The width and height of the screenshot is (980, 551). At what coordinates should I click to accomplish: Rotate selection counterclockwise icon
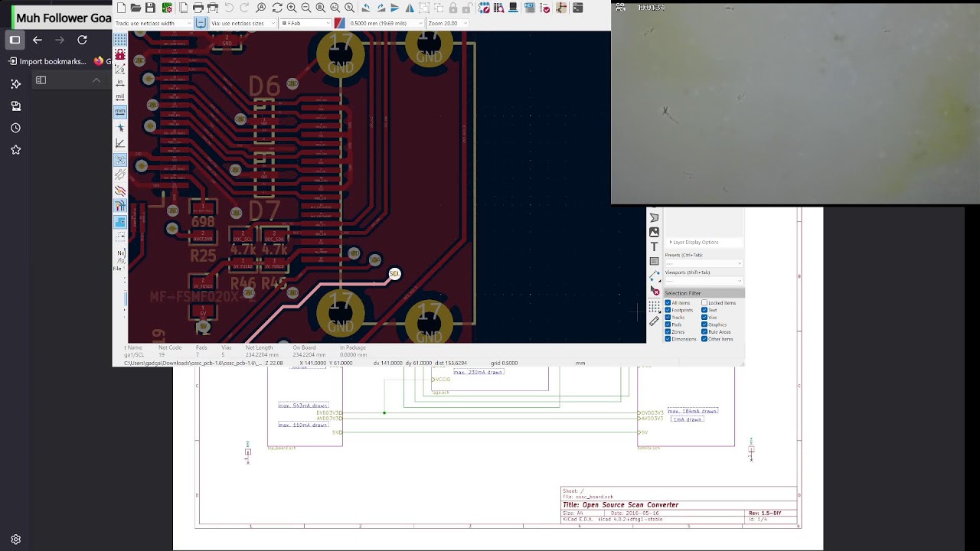(x=367, y=8)
